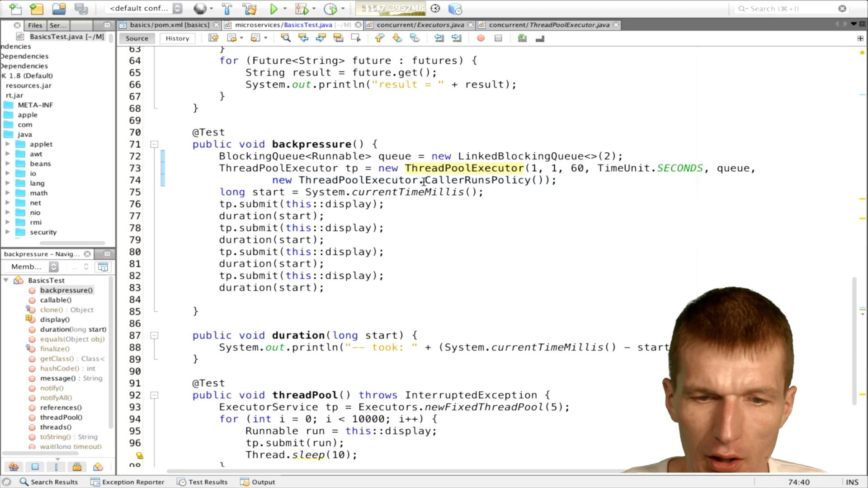Switch to the Files panel tab
The image size is (868, 488).
coord(35,25)
